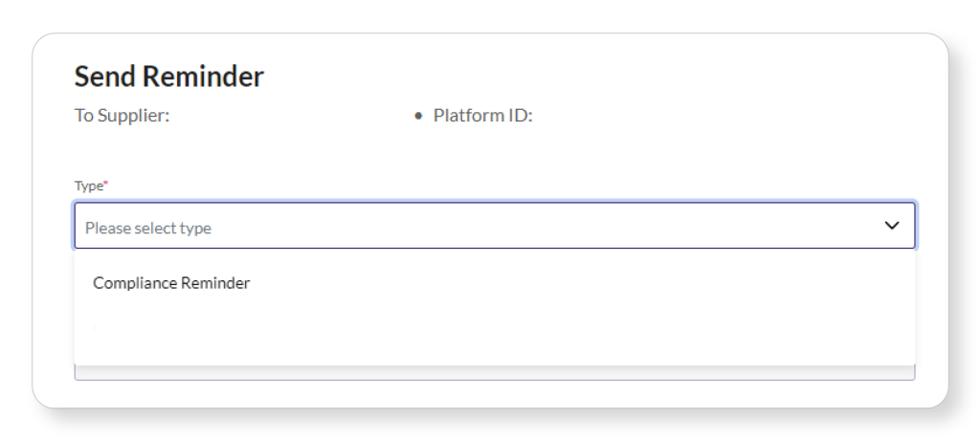Image resolution: width=980 pixels, height=440 pixels.
Task: Click the letters 'ID' in Platform ID label
Action: 522,118
